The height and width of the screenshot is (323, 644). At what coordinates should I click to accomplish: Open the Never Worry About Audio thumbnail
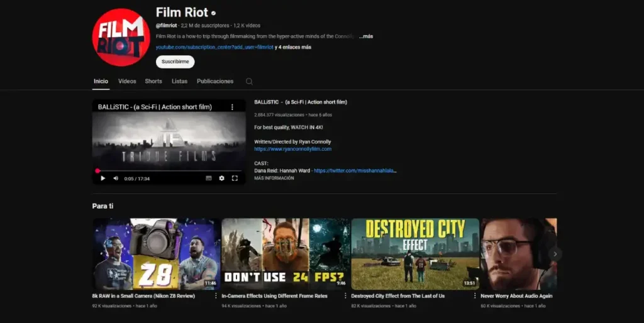pos(519,254)
